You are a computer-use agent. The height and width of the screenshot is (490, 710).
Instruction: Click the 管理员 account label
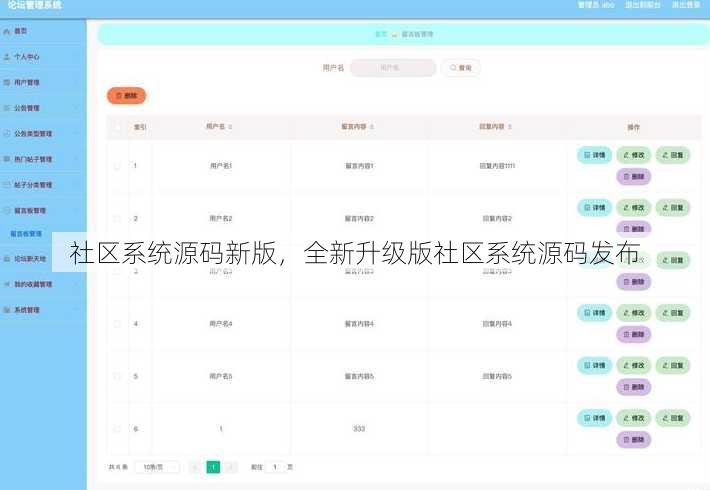click(596, 5)
